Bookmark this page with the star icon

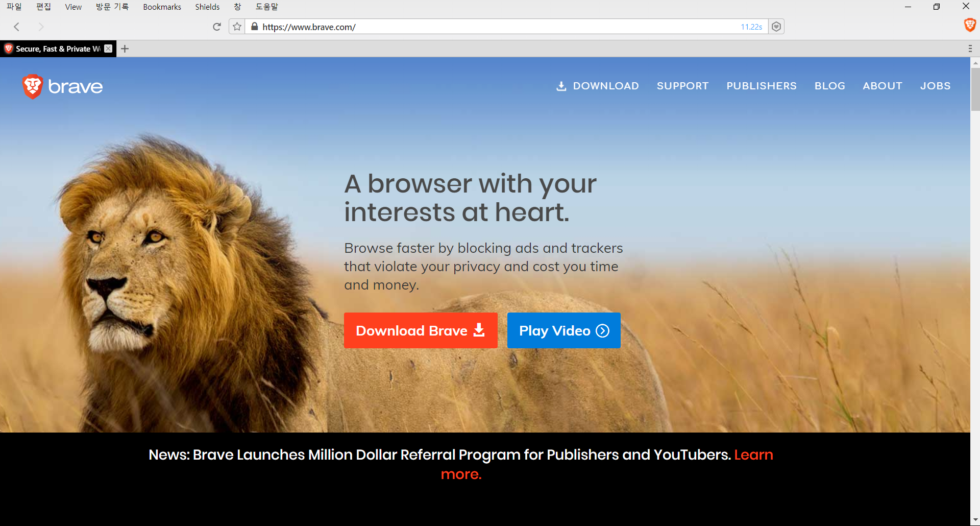pyautogui.click(x=237, y=27)
